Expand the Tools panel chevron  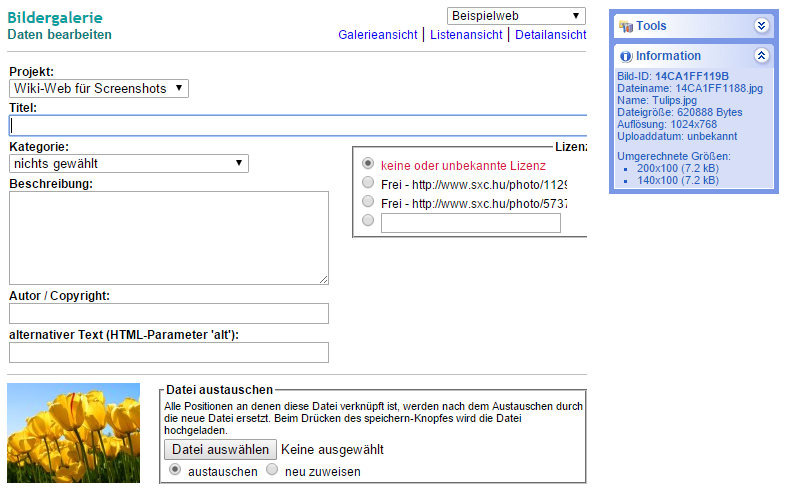point(761,26)
